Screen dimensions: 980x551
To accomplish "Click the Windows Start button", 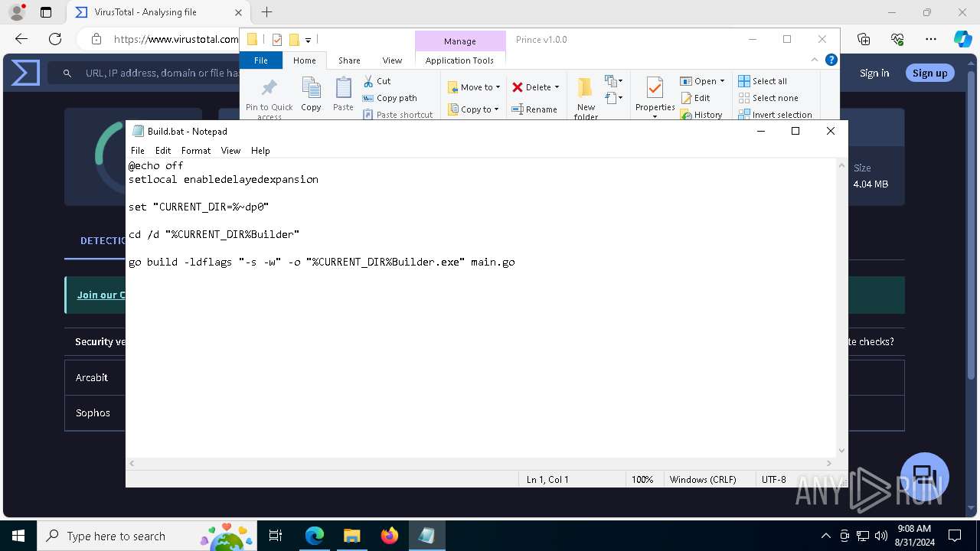I will coord(18,536).
